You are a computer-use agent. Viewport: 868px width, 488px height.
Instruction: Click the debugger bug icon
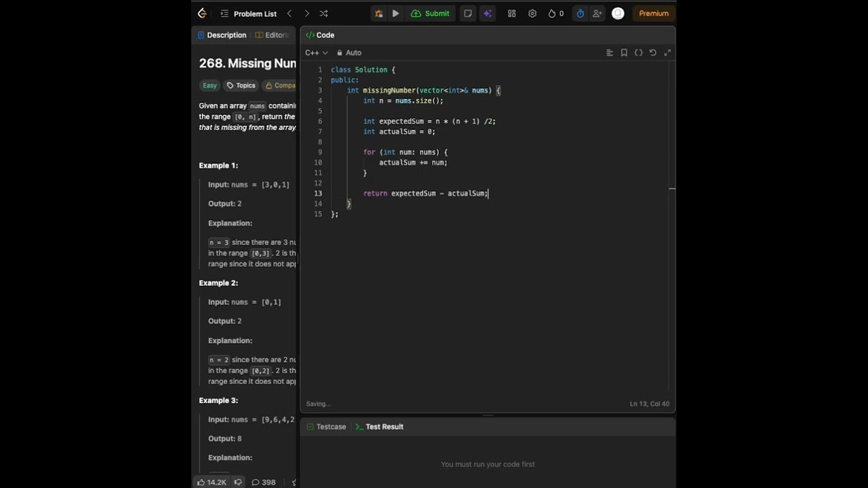click(x=378, y=14)
